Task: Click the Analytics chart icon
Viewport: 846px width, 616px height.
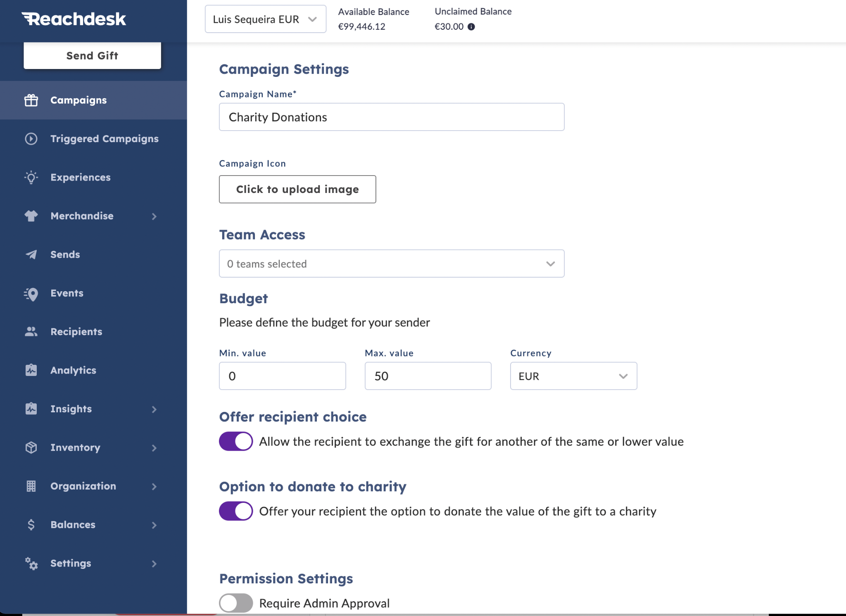Action: [31, 370]
